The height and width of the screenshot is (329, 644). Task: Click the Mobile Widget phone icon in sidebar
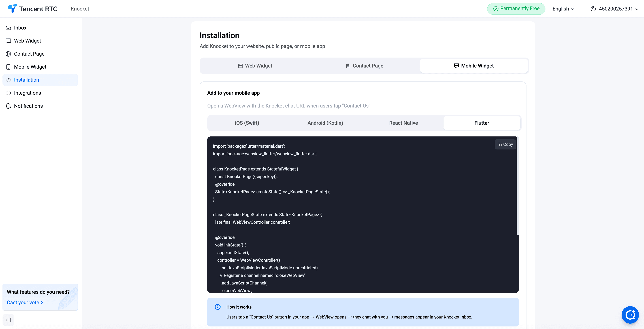tap(8, 67)
